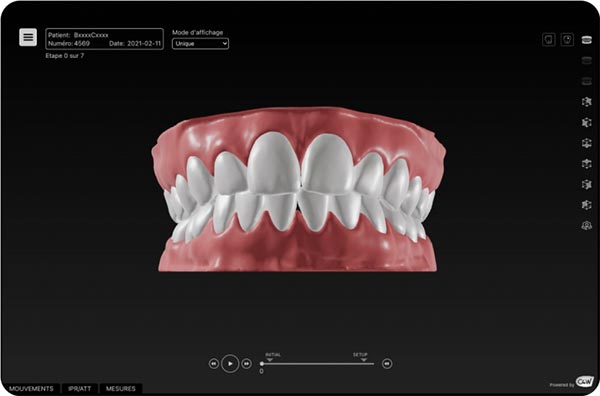Step forward with the fast-forward button
The image size is (600, 396).
[247, 363]
